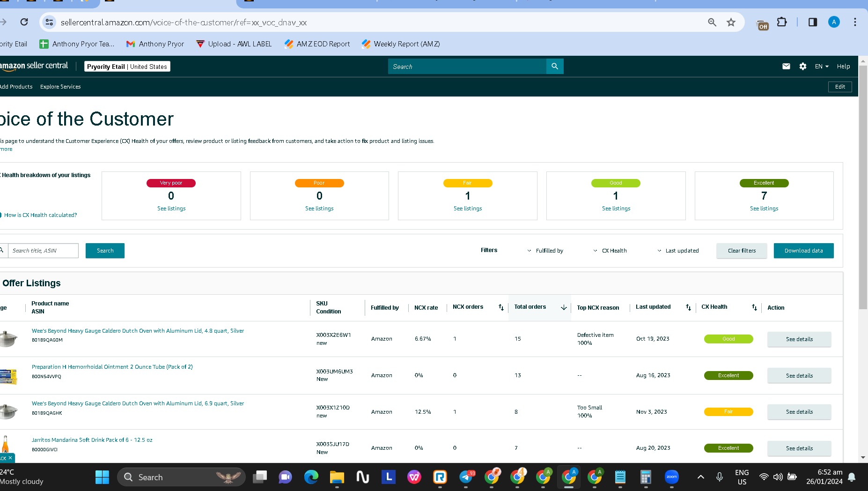Open the Extensions puzzle icon
The height and width of the screenshot is (491, 868).
click(782, 22)
